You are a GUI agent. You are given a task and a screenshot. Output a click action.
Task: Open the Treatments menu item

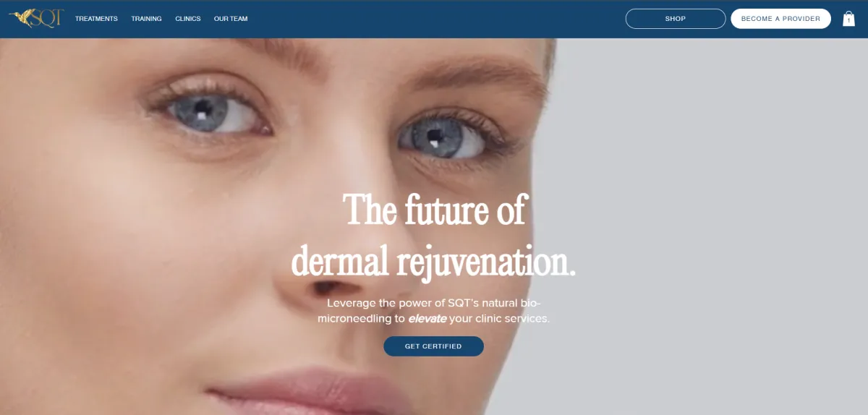(x=96, y=19)
